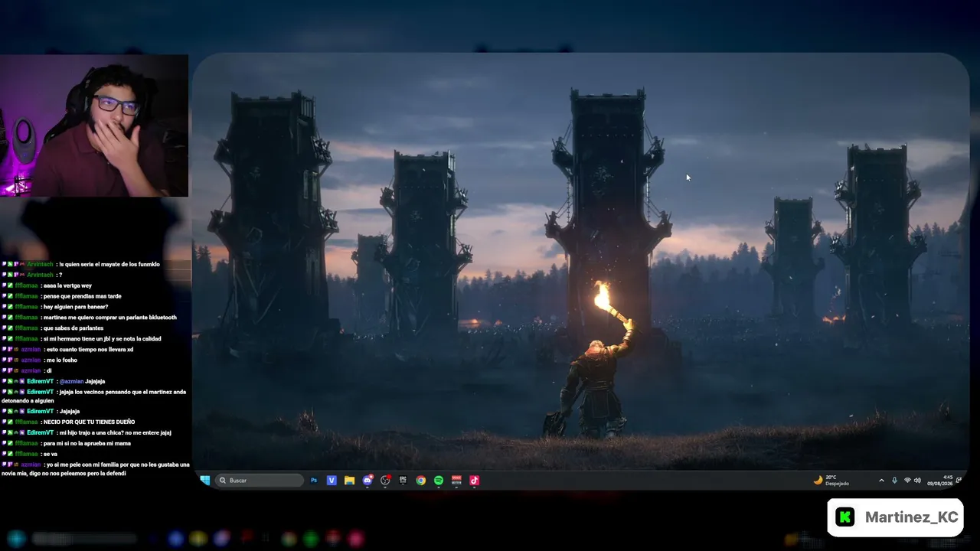Click chat message 'me lo fosho'

(x=61, y=360)
